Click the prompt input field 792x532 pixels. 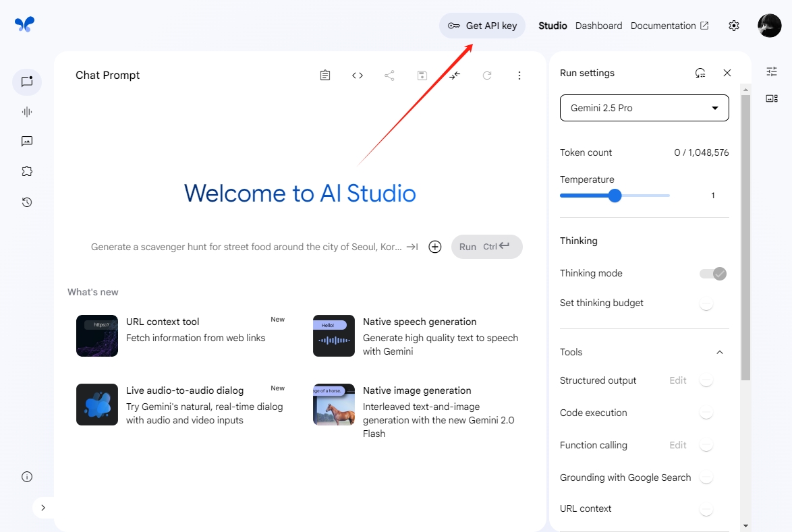(x=246, y=247)
